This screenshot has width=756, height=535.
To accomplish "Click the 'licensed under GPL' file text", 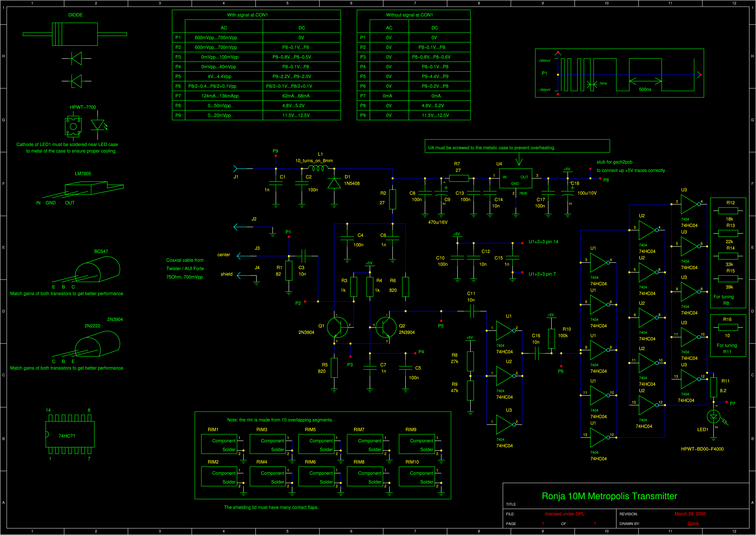I will pos(565,514).
